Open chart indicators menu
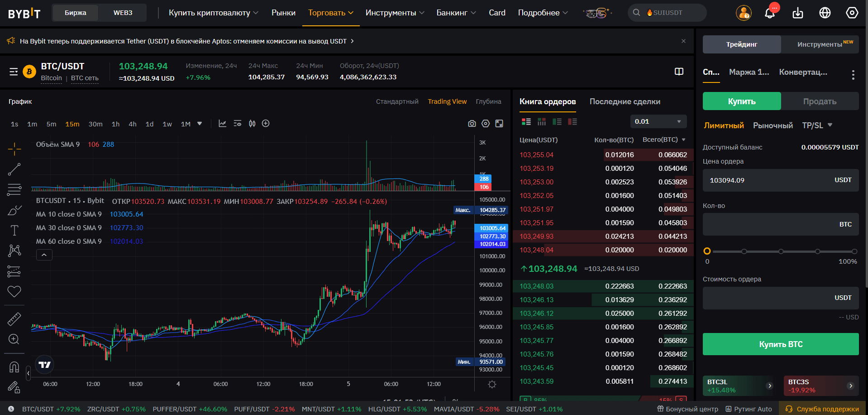Screen dimensions: 868x415 click(222, 124)
